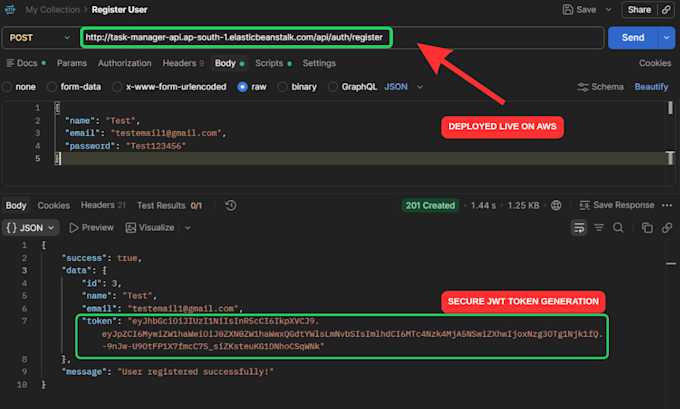Select the request Body tab

click(x=229, y=63)
